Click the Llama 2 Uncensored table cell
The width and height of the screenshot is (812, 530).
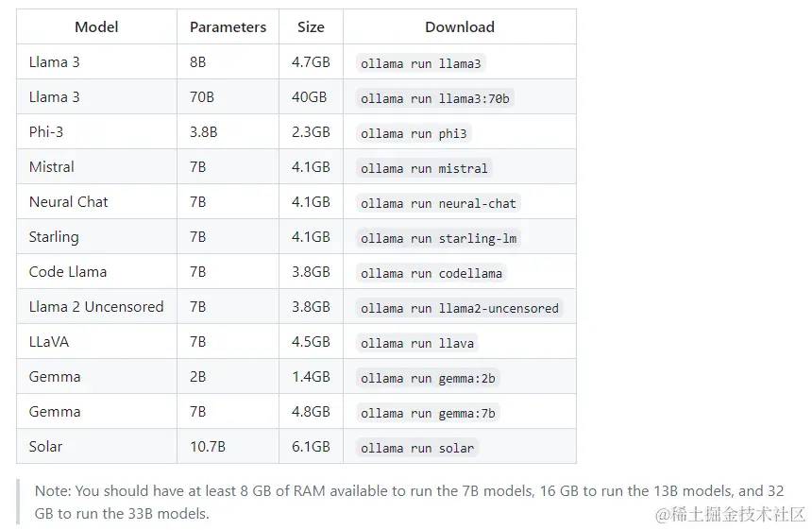tap(97, 306)
